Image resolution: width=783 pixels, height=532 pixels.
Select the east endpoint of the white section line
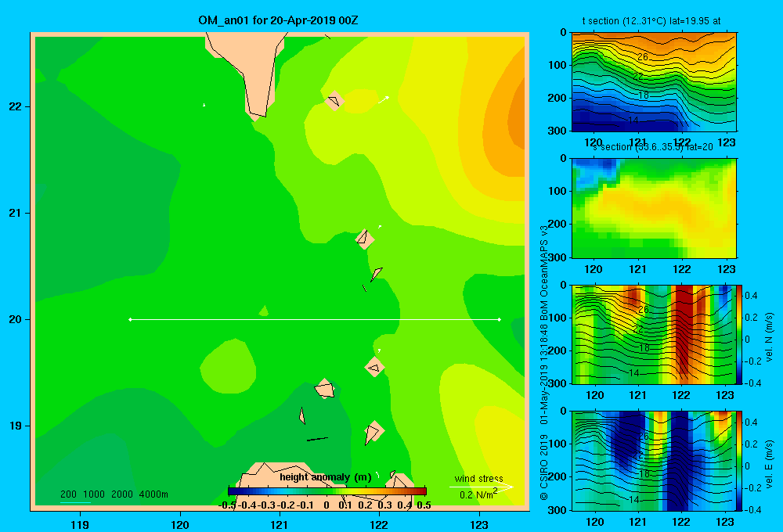[x=499, y=319]
